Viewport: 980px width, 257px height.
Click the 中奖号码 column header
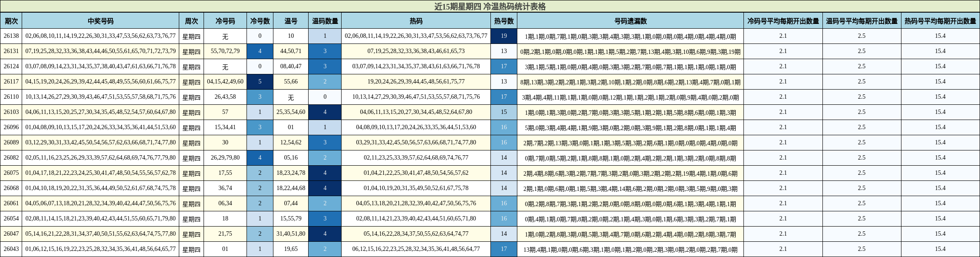[x=100, y=21]
